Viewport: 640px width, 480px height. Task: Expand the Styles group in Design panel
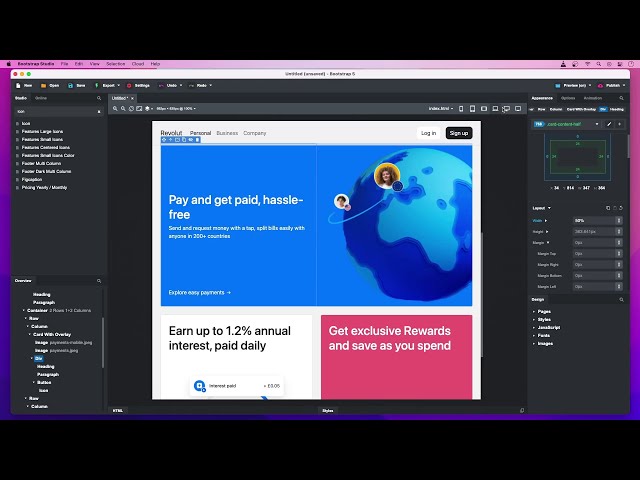tap(534, 320)
